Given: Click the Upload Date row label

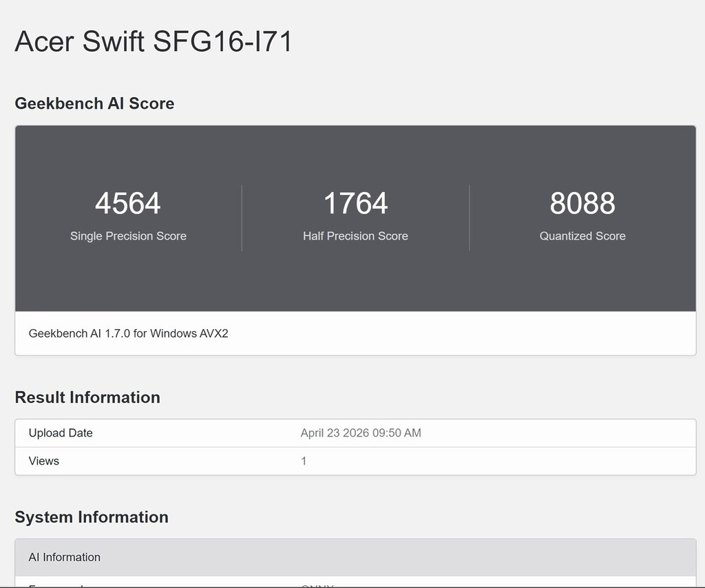Looking at the screenshot, I should 61,433.
